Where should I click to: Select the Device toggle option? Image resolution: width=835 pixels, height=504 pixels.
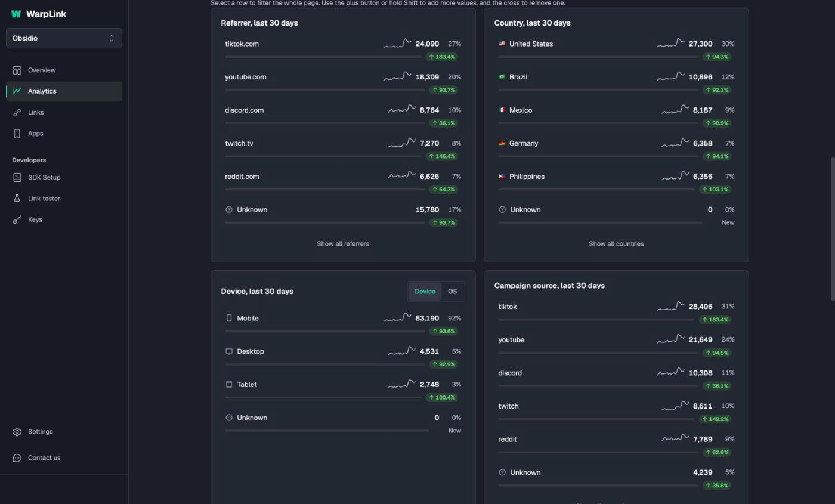tap(425, 292)
